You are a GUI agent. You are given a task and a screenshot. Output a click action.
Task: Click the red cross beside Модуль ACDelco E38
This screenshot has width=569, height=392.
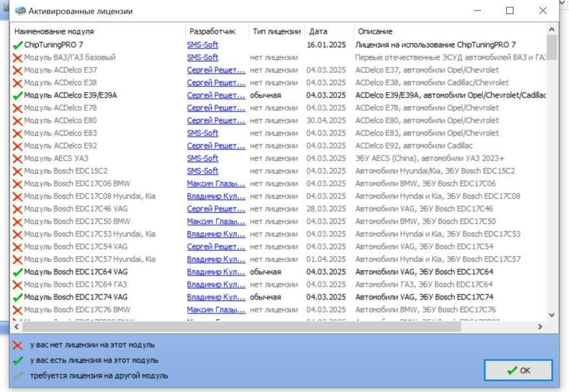pyautogui.click(x=17, y=83)
